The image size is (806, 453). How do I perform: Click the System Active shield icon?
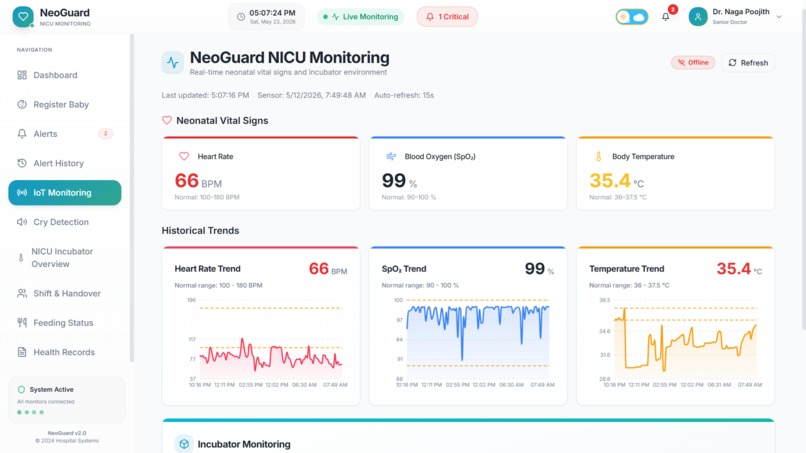21,389
